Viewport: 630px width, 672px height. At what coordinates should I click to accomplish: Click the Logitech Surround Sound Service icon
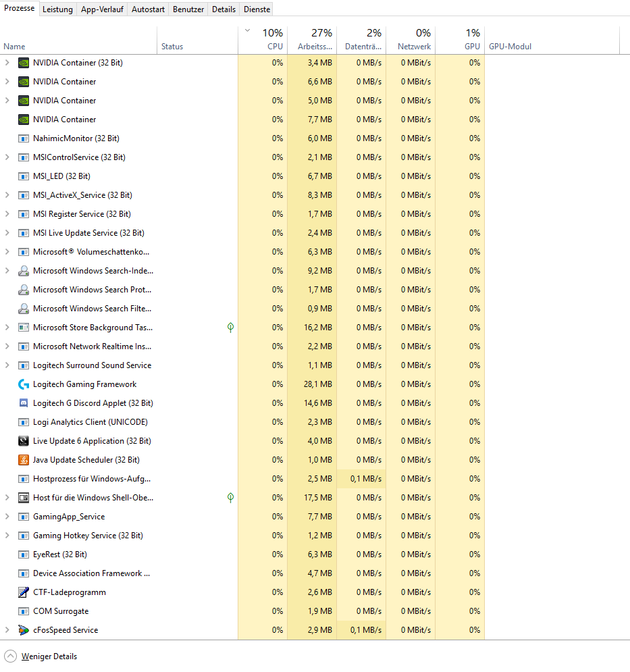[24, 365]
